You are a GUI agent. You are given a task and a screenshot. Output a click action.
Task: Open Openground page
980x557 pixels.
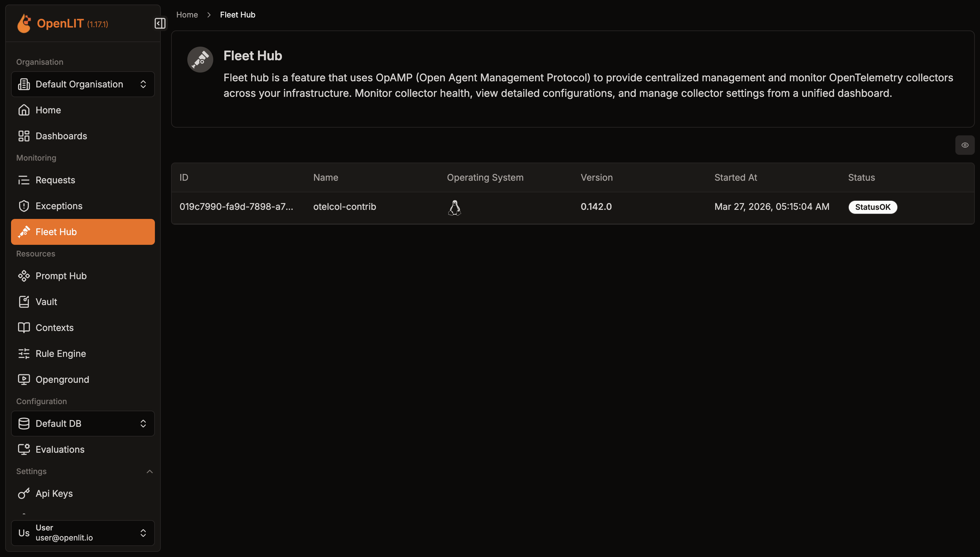[x=83, y=380]
